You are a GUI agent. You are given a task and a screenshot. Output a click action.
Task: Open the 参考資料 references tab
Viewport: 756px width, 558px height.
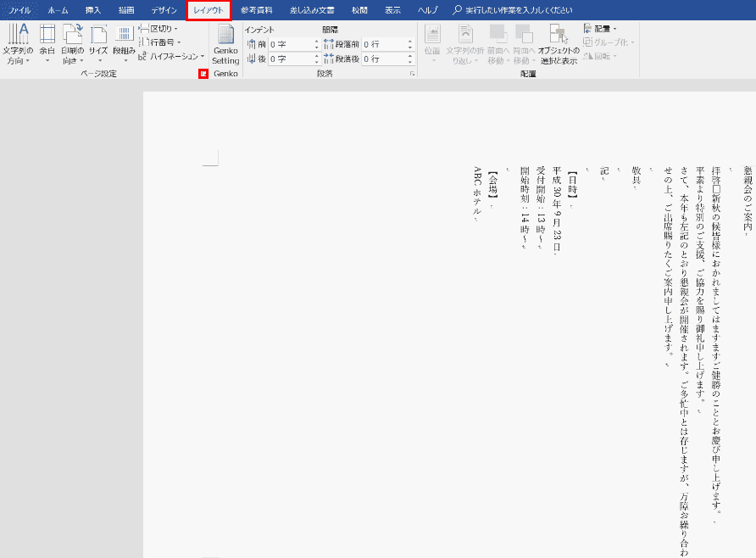pyautogui.click(x=254, y=10)
